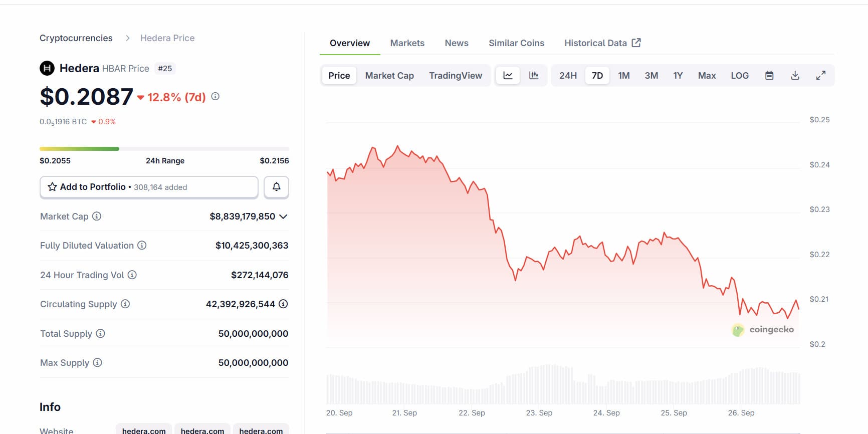Select the Price chart toggle
Image resolution: width=868 pixels, height=434 pixels.
[x=339, y=76]
